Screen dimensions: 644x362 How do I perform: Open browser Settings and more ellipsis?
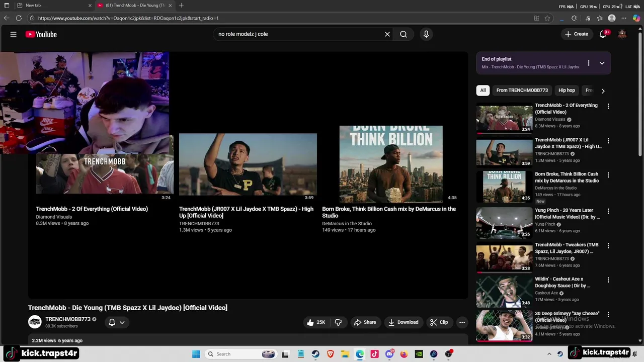point(624,18)
